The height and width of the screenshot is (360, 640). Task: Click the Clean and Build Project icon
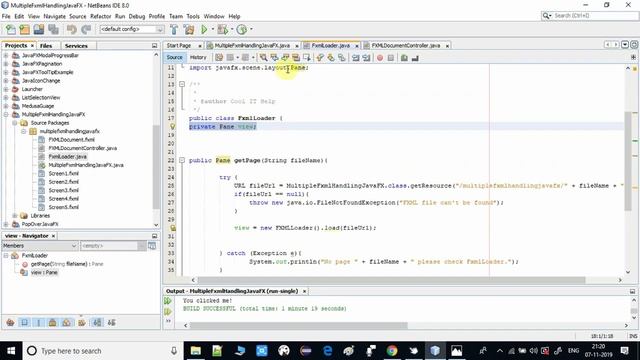click(x=189, y=29)
